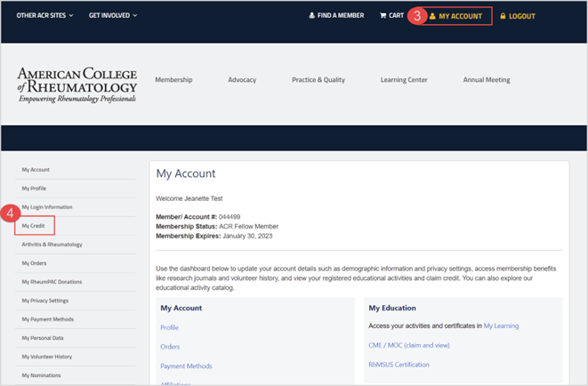The width and height of the screenshot is (588, 386).
Task: Open the Membership menu
Action: [173, 79]
